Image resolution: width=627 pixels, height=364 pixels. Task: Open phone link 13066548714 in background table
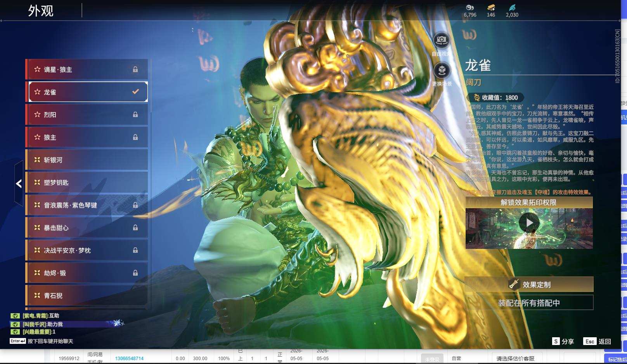(129, 359)
